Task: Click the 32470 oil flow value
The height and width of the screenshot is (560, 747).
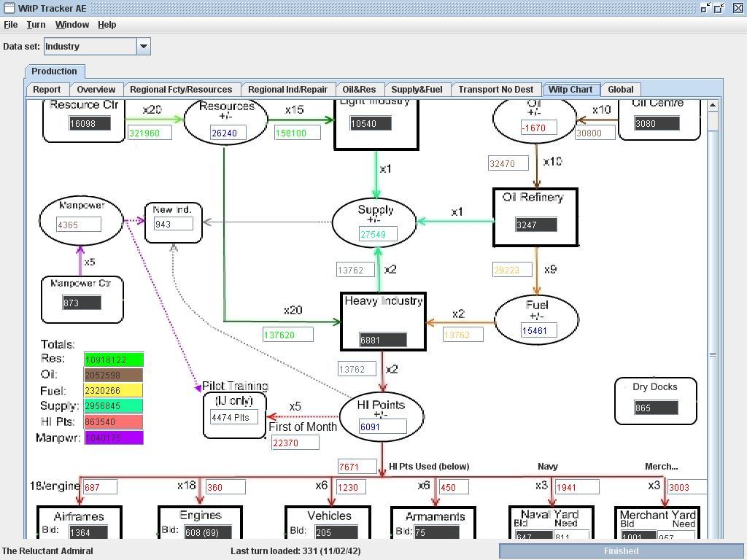Action: coord(508,163)
